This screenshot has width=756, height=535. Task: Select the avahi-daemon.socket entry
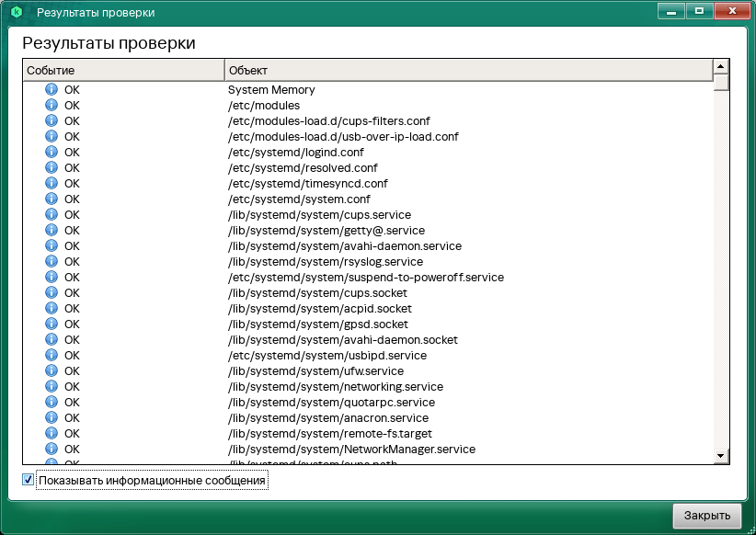[x=342, y=340]
